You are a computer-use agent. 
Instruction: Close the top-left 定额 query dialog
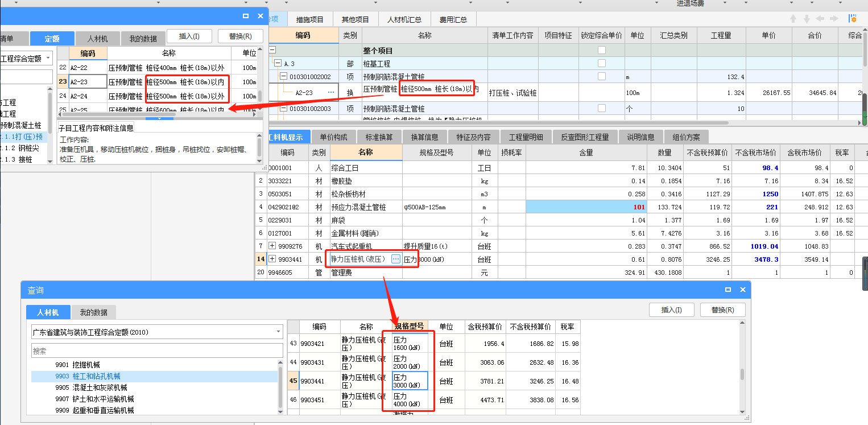[261, 16]
